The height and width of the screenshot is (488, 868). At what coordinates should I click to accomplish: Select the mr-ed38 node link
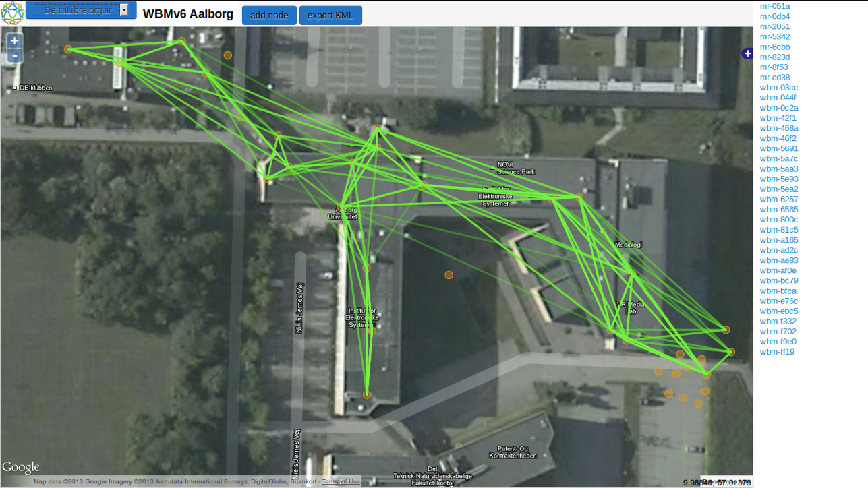(774, 78)
